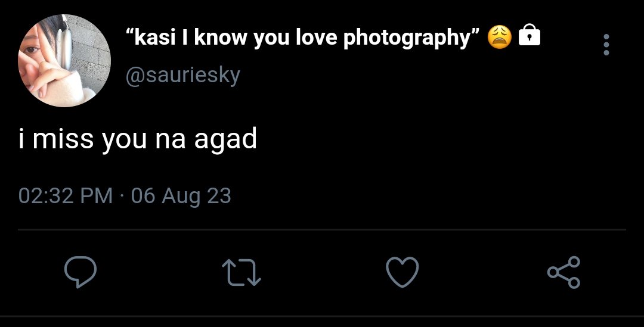The width and height of the screenshot is (644, 327).
Task: Share the tweet via the share icon
Action: click(564, 272)
